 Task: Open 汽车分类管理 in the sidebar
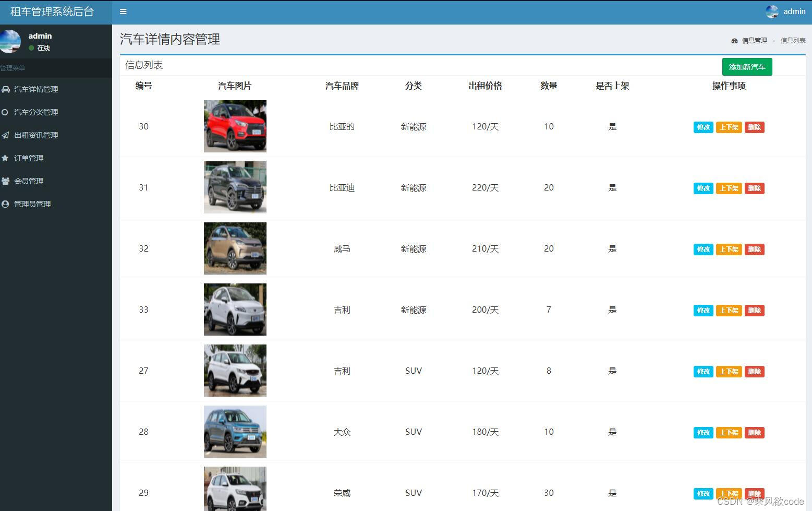tap(56, 112)
